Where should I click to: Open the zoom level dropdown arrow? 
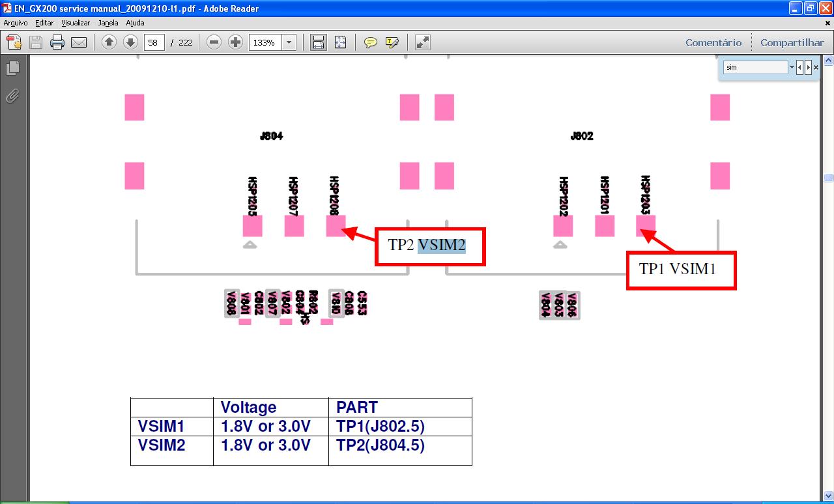[289, 42]
